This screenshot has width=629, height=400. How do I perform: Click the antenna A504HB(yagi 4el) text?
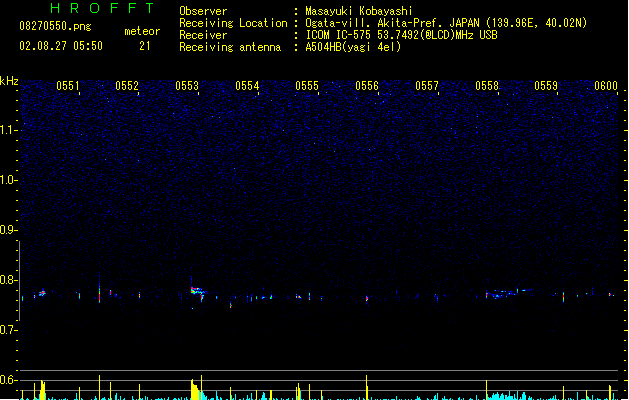[x=353, y=47]
